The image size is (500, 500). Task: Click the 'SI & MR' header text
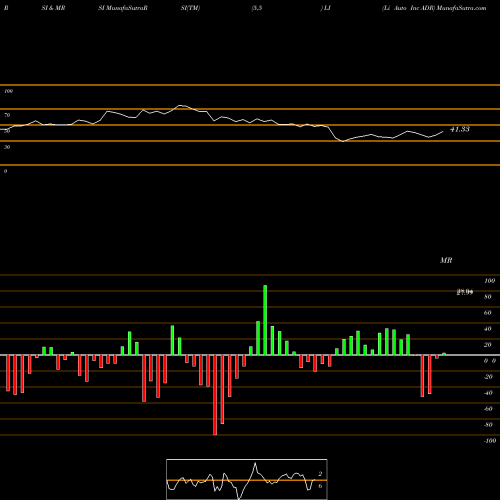tap(53, 8)
